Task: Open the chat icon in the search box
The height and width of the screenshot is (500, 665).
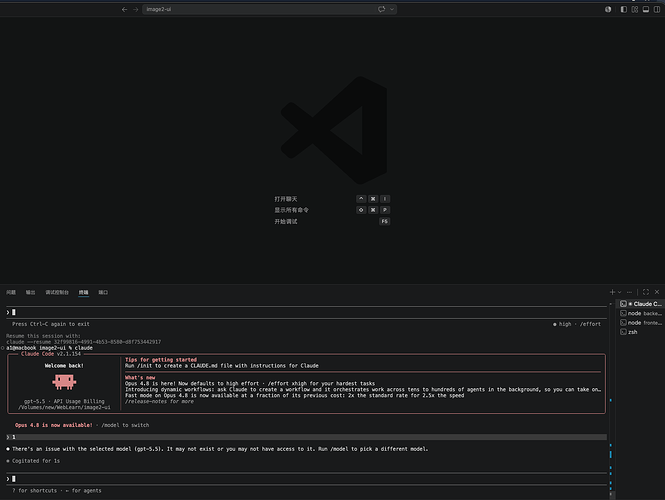Action: click(381, 9)
